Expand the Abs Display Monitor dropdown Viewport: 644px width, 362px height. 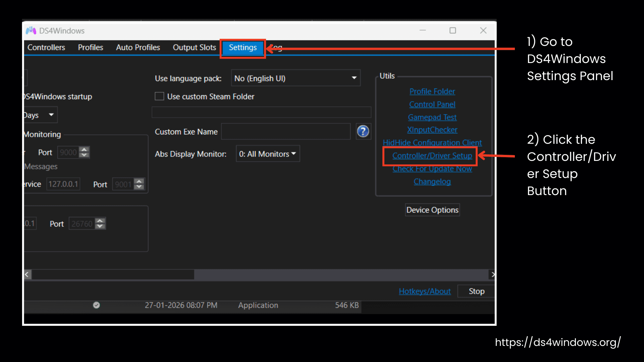point(268,154)
